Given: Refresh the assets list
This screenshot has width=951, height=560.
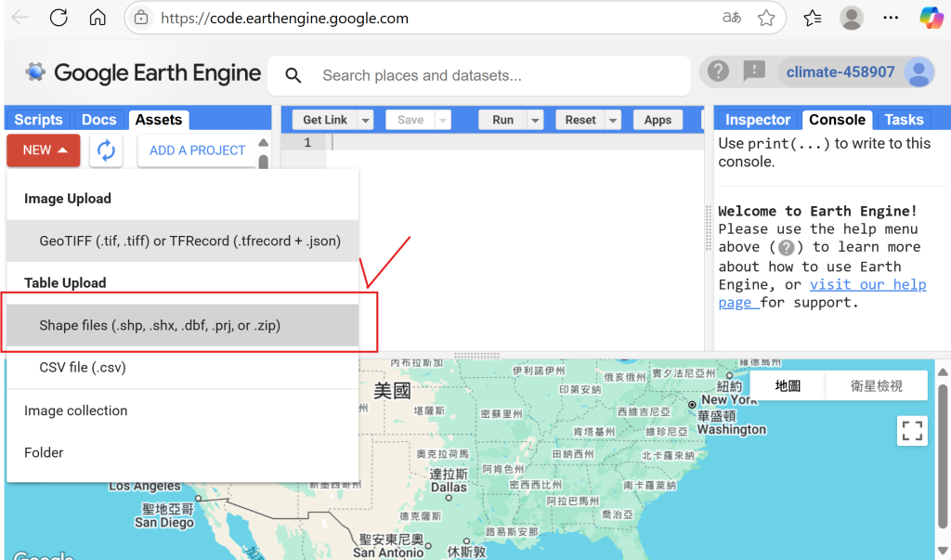Looking at the screenshot, I should [x=106, y=150].
